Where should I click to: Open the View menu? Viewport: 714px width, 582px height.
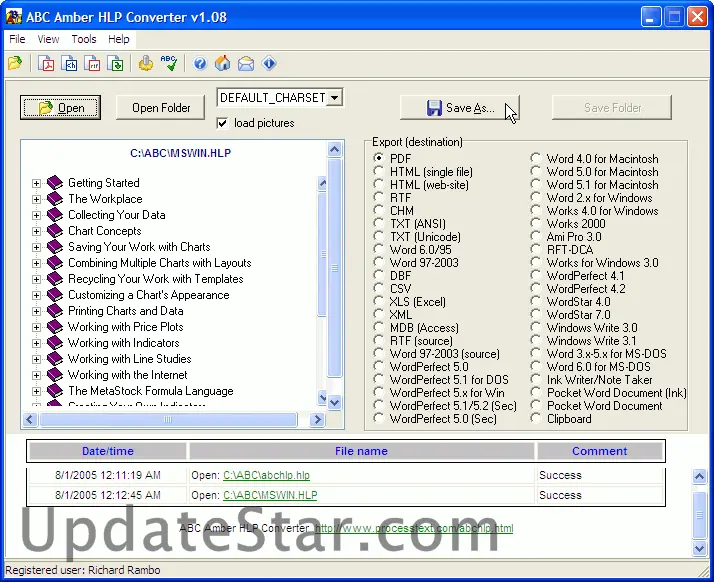click(x=48, y=39)
